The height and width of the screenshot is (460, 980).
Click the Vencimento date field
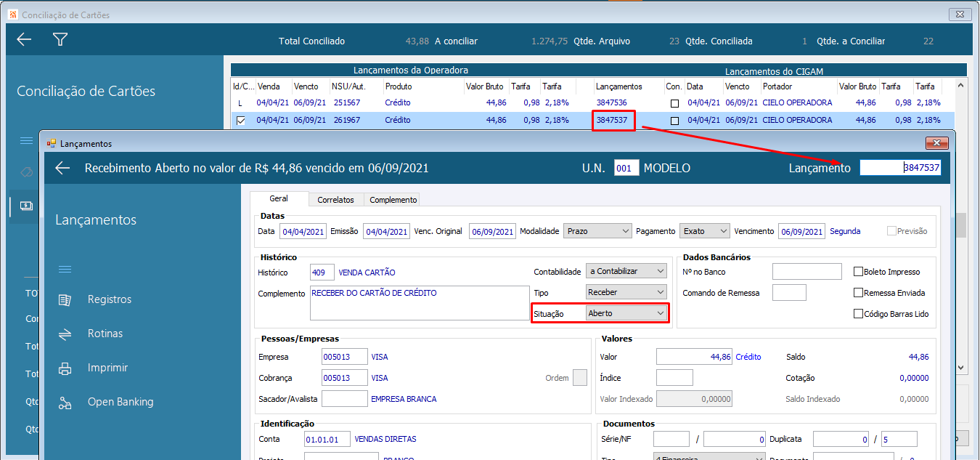pos(801,232)
